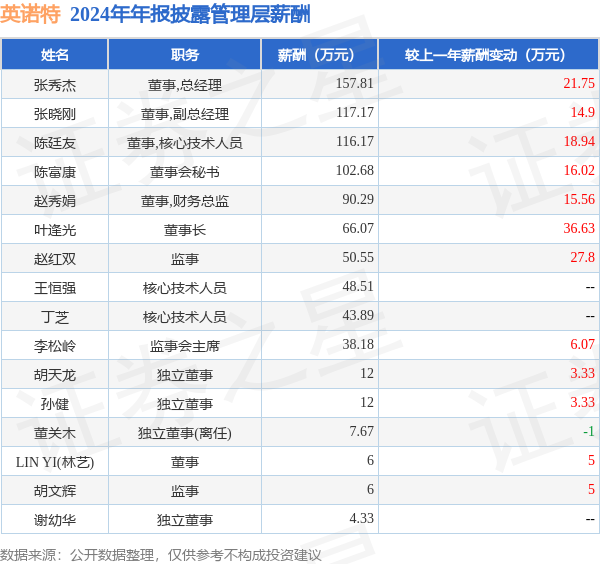Image resolution: width=600 pixels, height=564 pixels.
Task: Click the name cell 陈廷友
Action: pos(55,143)
